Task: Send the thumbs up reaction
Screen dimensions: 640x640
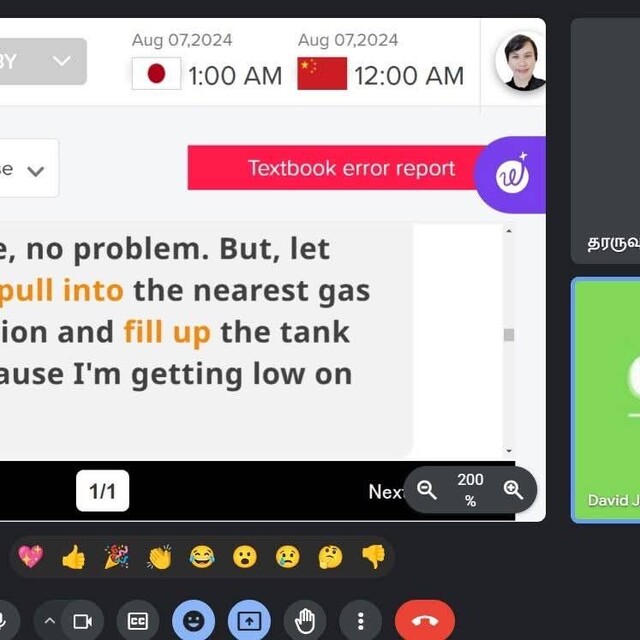Action: 73,557
